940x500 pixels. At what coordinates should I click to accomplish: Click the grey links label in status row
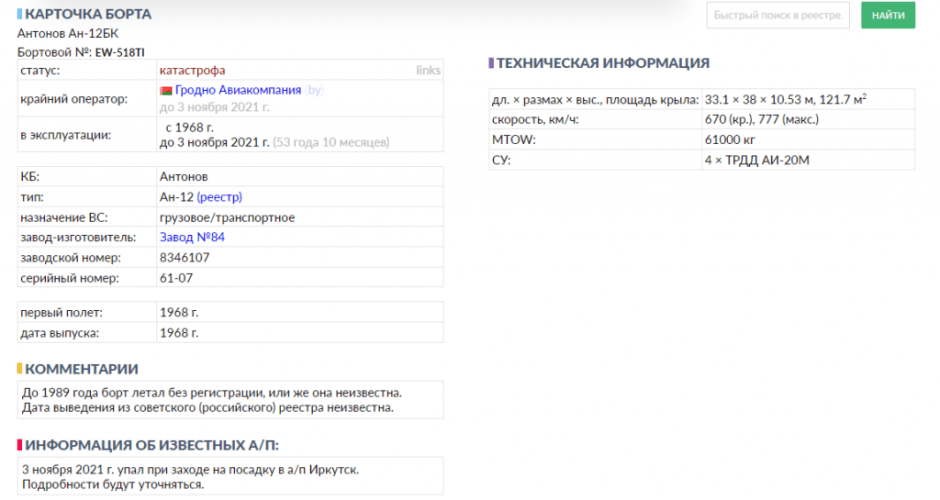(x=428, y=70)
